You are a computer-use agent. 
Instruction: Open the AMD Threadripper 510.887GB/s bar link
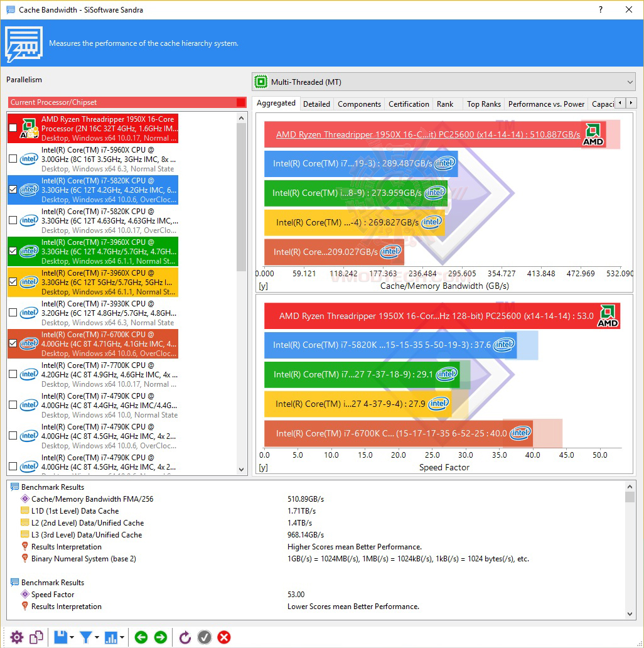[428, 134]
